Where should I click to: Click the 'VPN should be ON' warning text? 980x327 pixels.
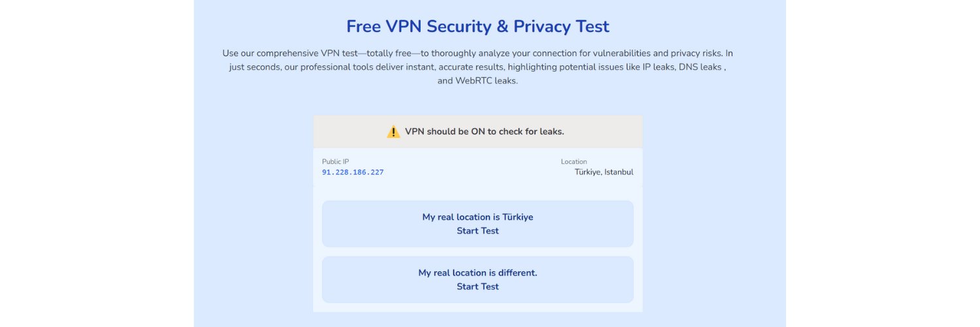pos(484,131)
